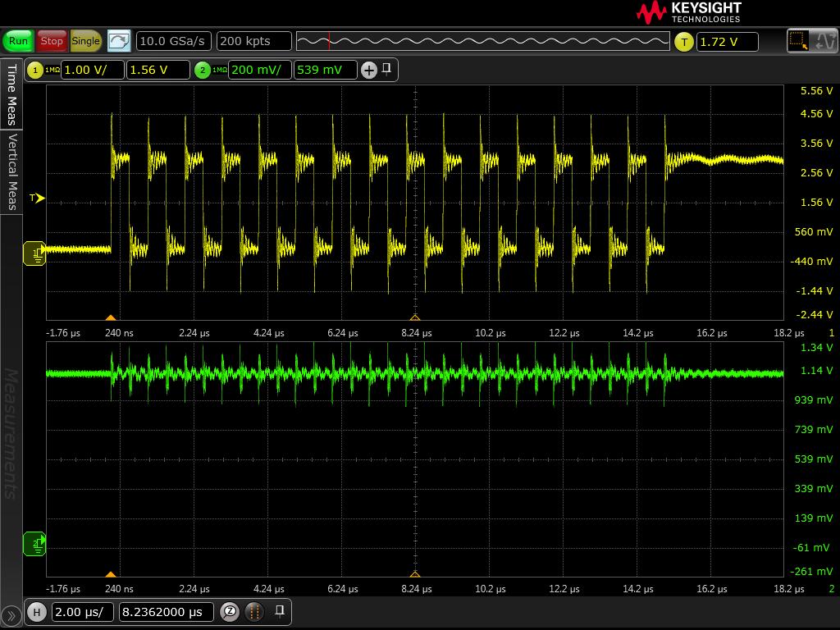Click the -261 mV channel 2 axis label
This screenshot has width=840, height=630.
coord(811,571)
